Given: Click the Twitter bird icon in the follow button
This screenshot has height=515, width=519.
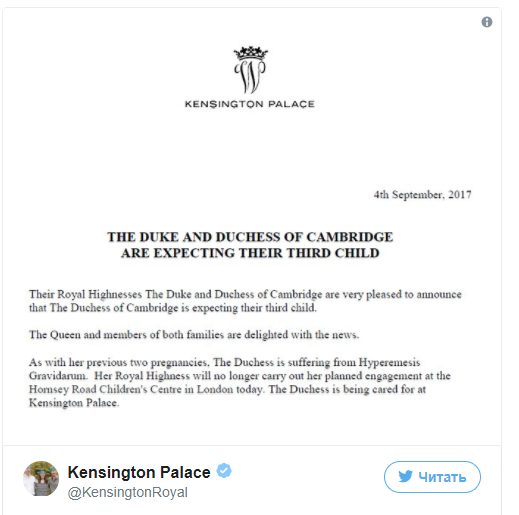Looking at the screenshot, I should click(405, 477).
